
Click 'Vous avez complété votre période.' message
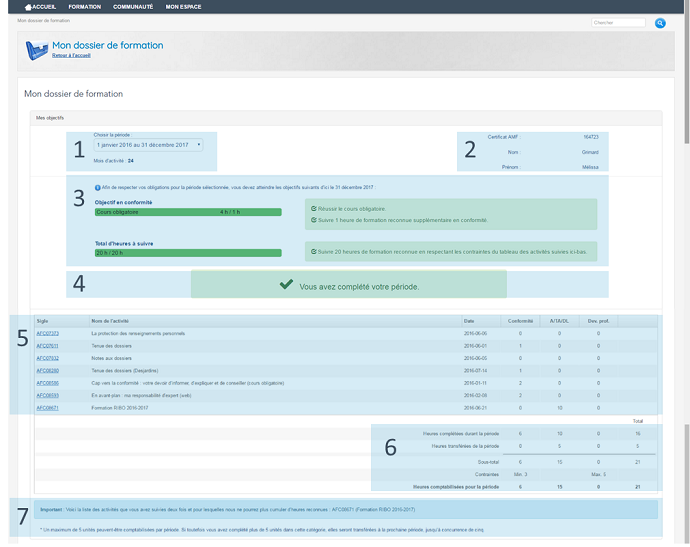coord(359,287)
